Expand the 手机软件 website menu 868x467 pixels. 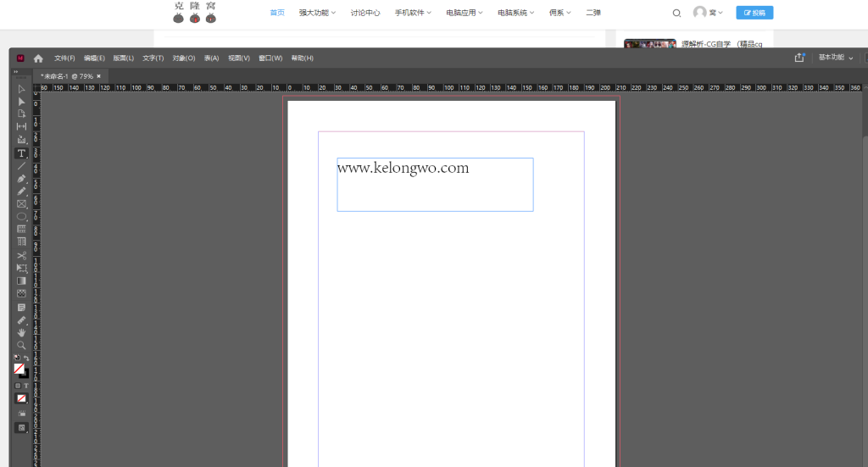tap(413, 13)
